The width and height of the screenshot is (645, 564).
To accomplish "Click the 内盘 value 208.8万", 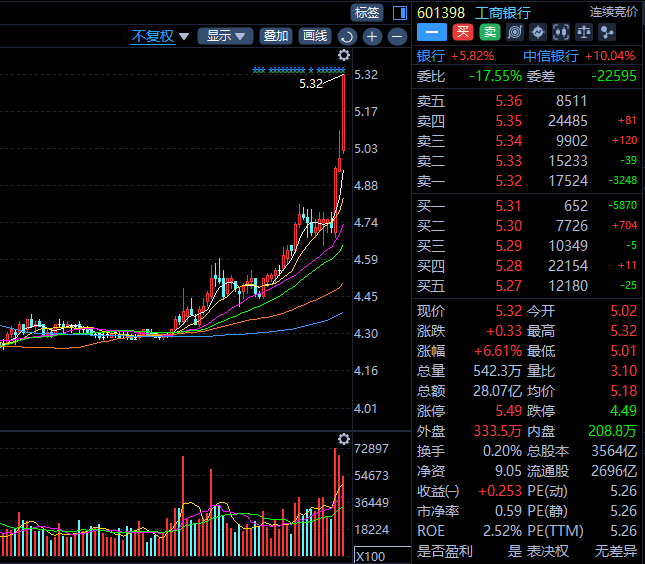I will 613,431.
